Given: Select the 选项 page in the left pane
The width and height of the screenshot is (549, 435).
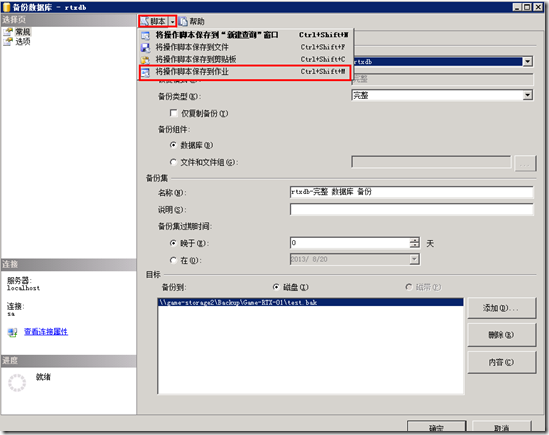Looking at the screenshot, I should (22, 42).
